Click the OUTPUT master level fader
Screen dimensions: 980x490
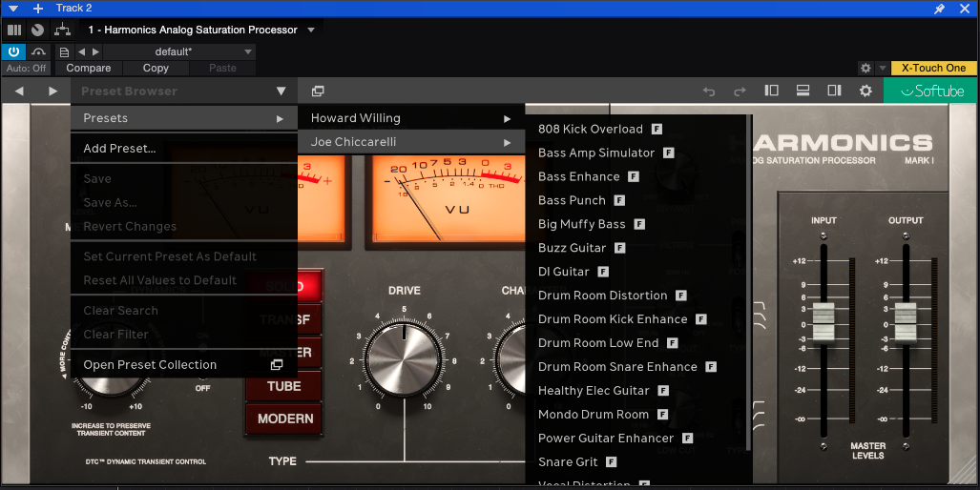tap(906, 323)
